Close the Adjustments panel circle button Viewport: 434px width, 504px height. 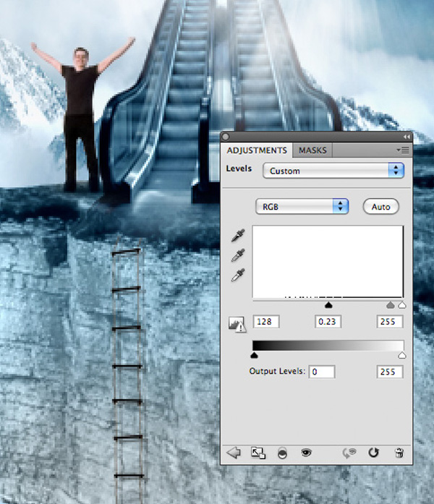[226, 137]
